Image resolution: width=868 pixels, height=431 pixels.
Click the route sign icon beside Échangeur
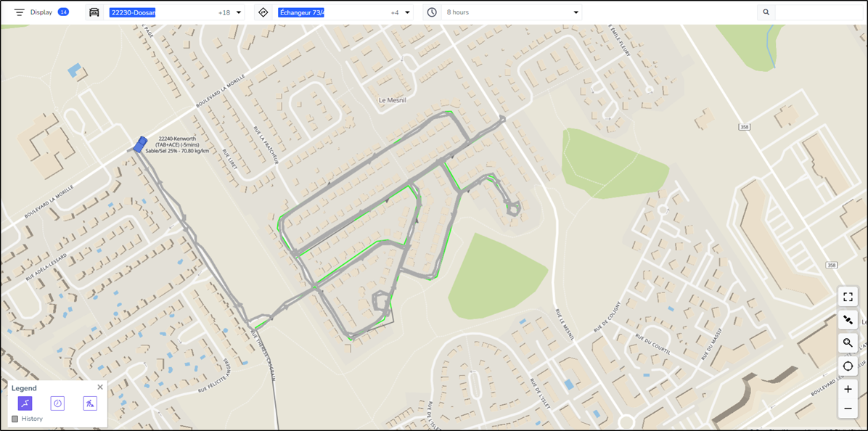coord(263,12)
